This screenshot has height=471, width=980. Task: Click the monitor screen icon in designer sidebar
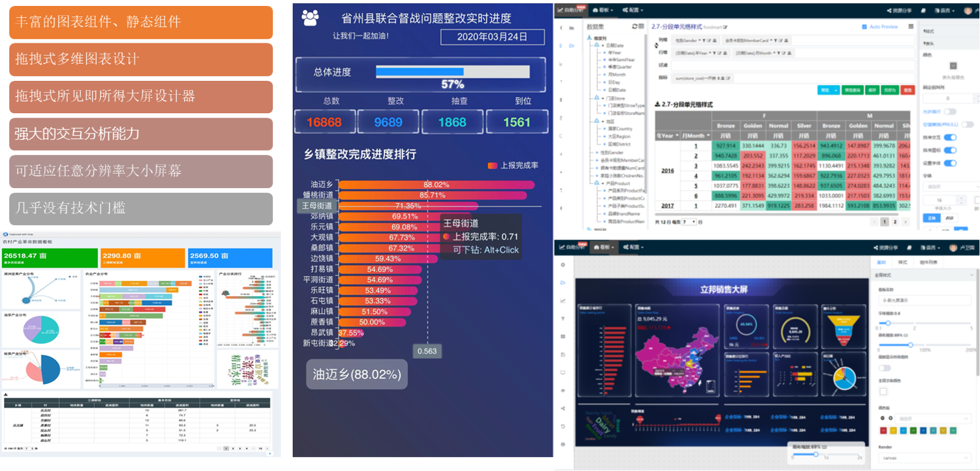point(562,372)
